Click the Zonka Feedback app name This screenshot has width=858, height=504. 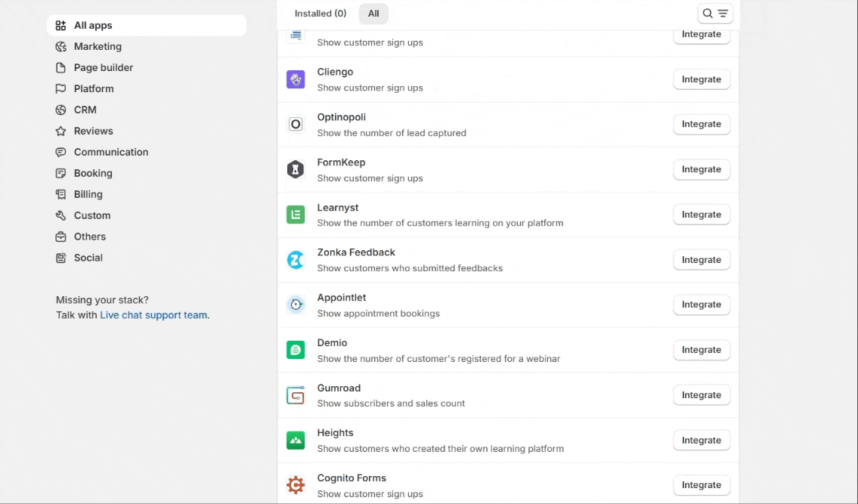(x=356, y=252)
